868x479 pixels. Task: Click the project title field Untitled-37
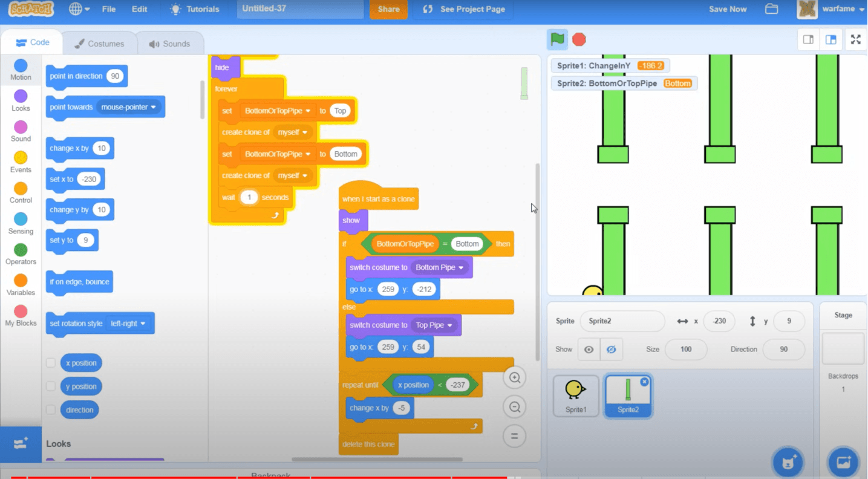click(300, 9)
